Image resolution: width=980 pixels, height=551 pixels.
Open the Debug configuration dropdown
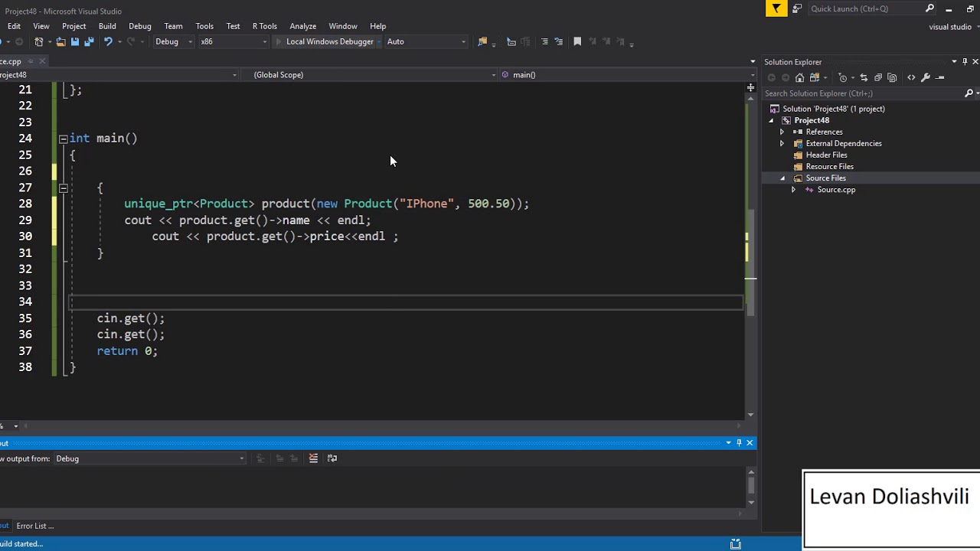click(174, 41)
